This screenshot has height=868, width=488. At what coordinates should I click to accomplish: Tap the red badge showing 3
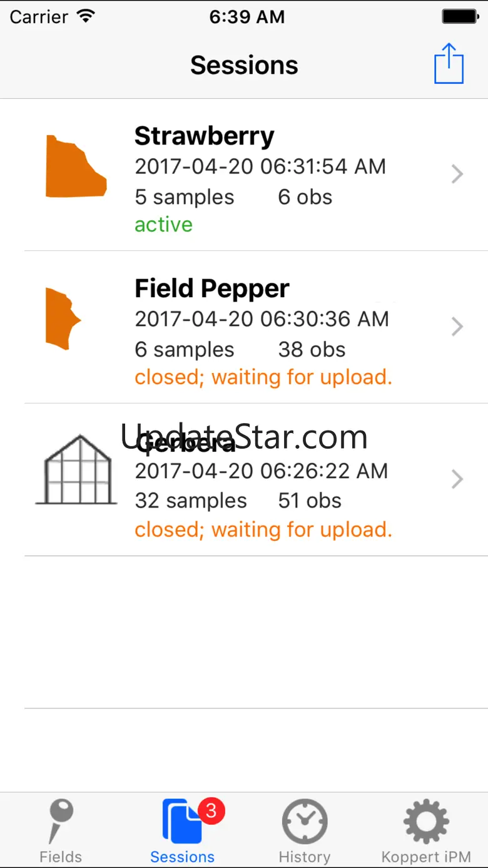click(x=211, y=811)
